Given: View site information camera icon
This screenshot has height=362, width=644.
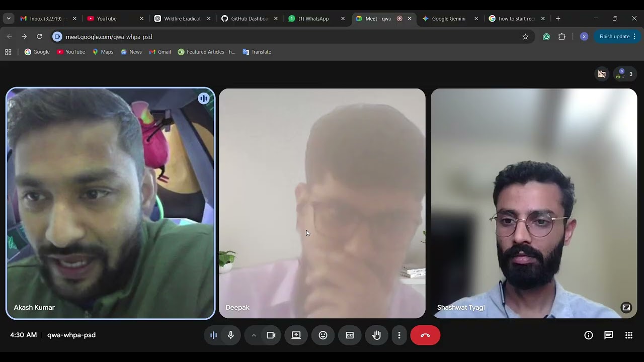Looking at the screenshot, I should tap(57, 37).
